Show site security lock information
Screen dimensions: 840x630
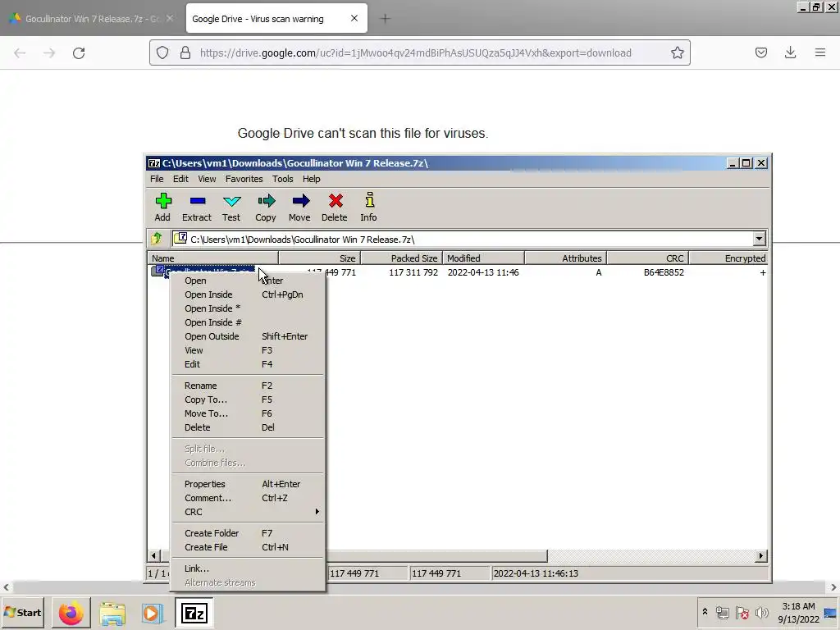click(x=185, y=52)
